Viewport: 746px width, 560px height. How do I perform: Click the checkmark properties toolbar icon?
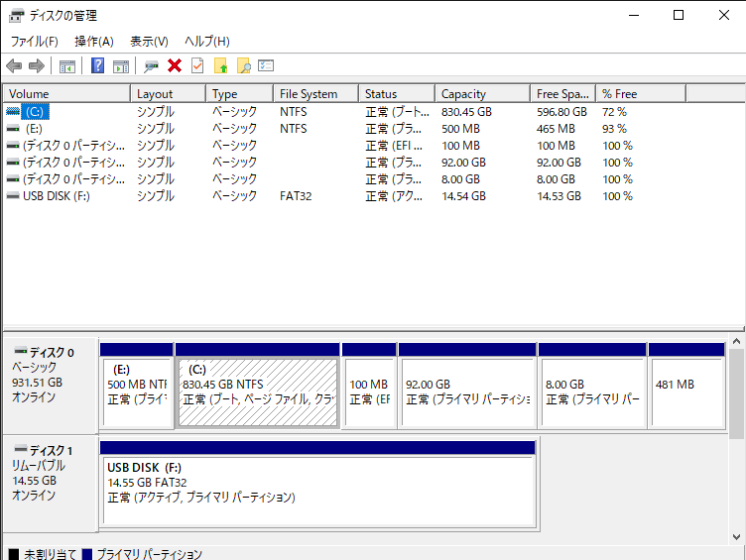click(197, 65)
